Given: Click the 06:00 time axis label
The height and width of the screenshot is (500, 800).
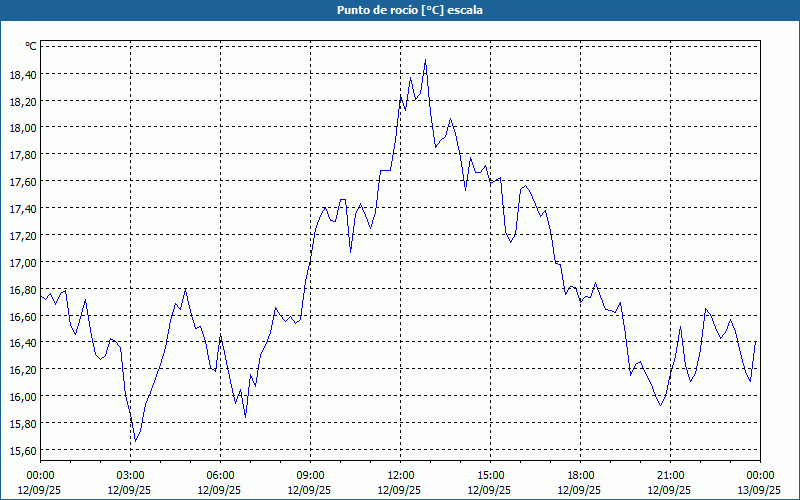Looking at the screenshot, I should pyautogui.click(x=221, y=475).
